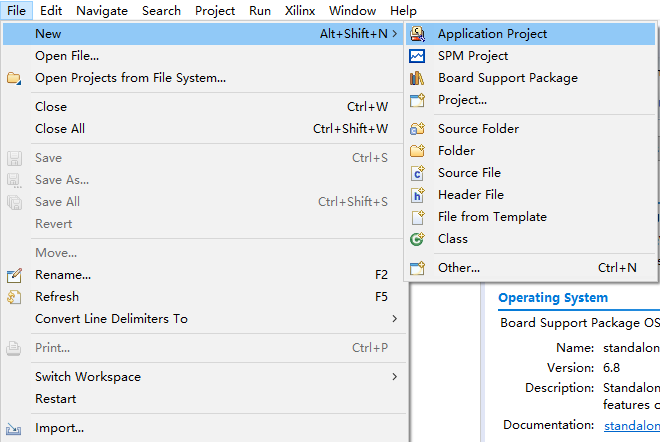Viewport: 660px width, 442px height.
Task: Click the Version value 6.8
Action: pos(611,368)
